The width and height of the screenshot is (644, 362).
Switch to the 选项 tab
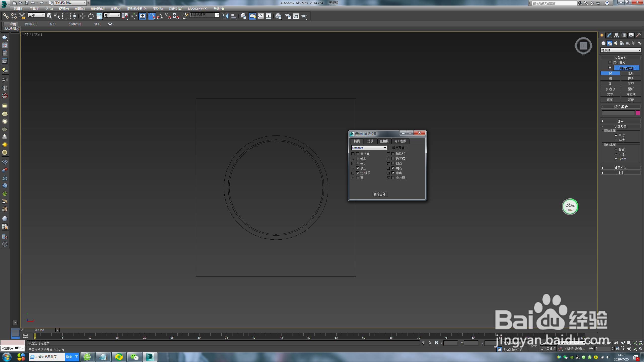click(370, 141)
